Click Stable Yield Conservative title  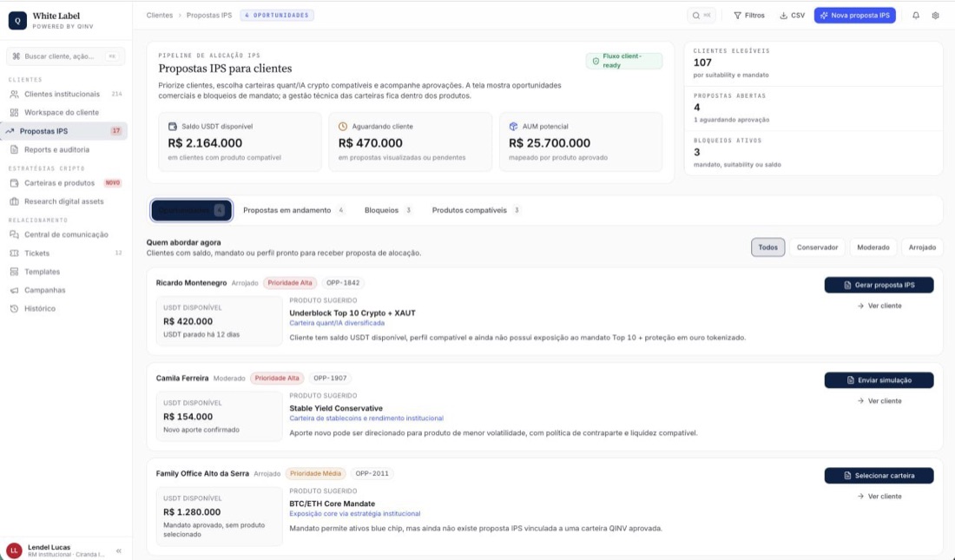[x=336, y=408]
